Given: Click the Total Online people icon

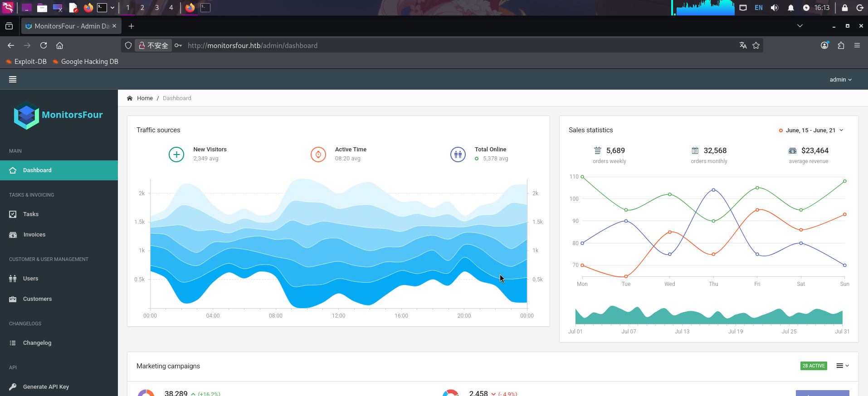Looking at the screenshot, I should (458, 155).
